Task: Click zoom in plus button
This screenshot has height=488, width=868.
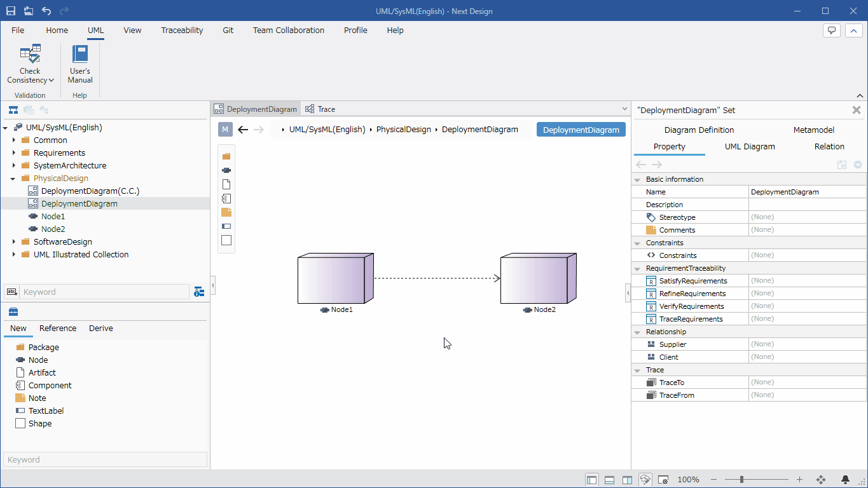Action: click(x=799, y=480)
